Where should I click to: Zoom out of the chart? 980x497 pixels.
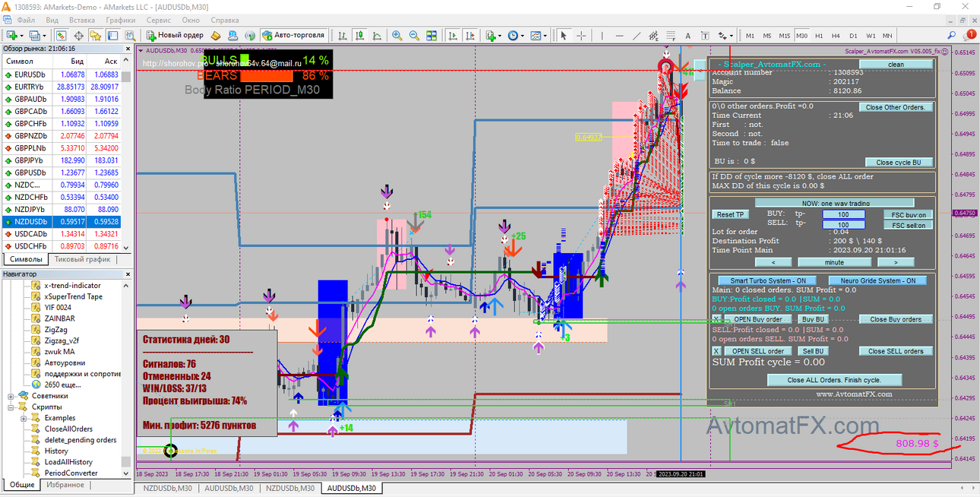pos(414,35)
